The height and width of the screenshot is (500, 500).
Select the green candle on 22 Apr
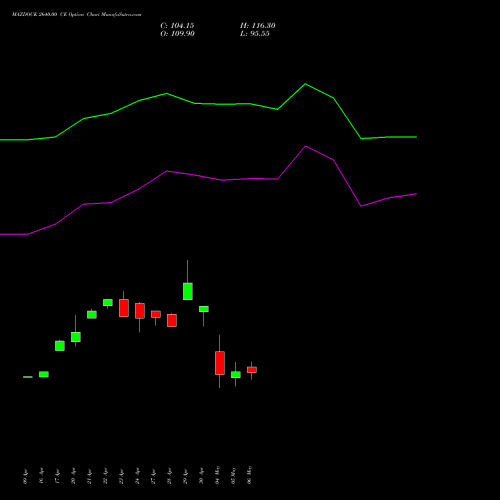point(108,302)
